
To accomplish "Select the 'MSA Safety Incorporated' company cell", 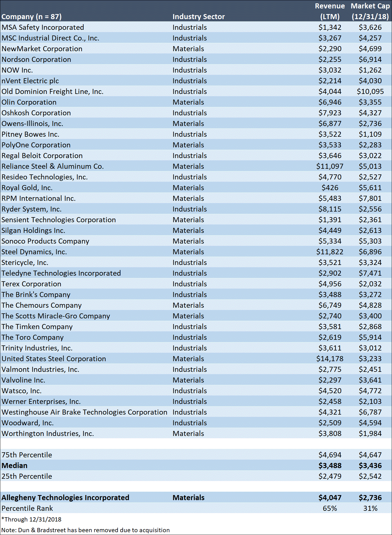I will [43, 27].
